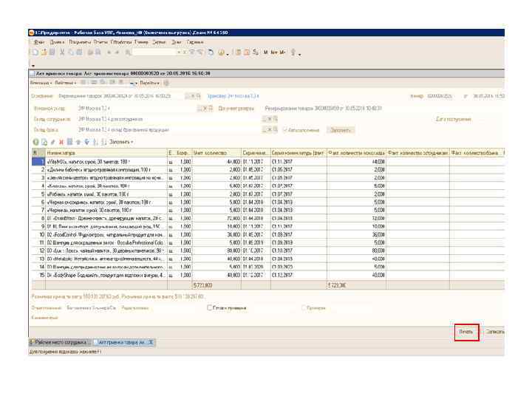The image size is (532, 399).
Task: Open the Действия dropdown menu
Action: coord(64,83)
